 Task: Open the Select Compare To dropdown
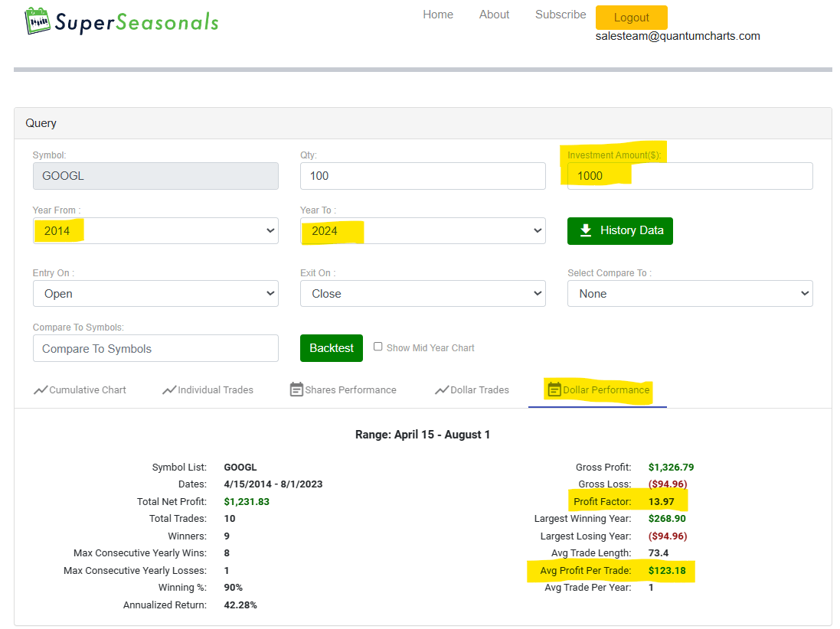click(x=690, y=293)
